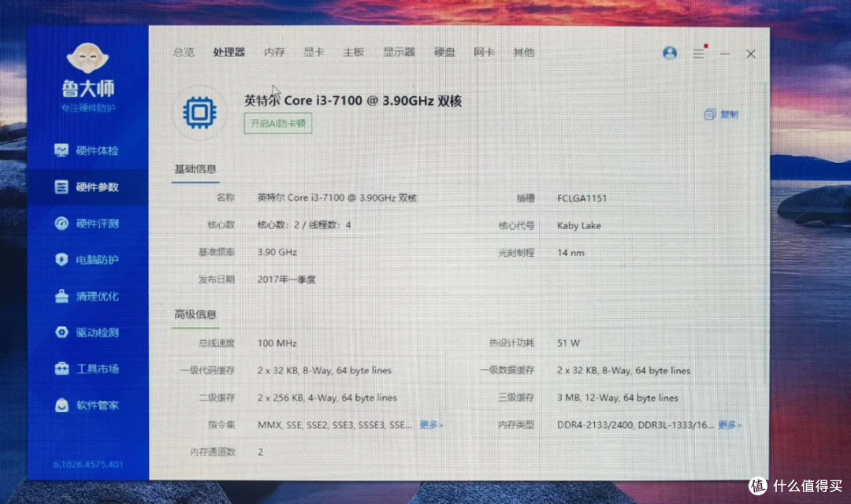This screenshot has width=851, height=504.
Task: Open 工具市场 tool market
Action: click(87, 369)
